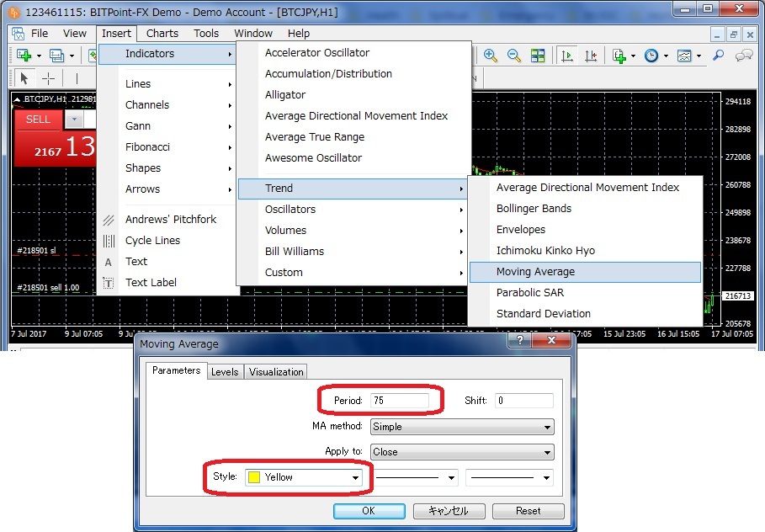Screen dimensions: 765x532
Task: Switch to the Visualization tab
Action: coord(276,372)
